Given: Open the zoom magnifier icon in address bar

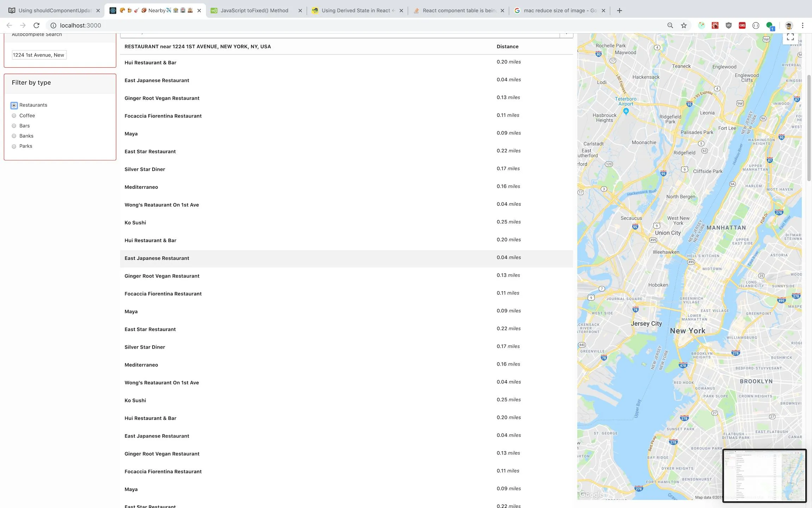Looking at the screenshot, I should [x=670, y=25].
